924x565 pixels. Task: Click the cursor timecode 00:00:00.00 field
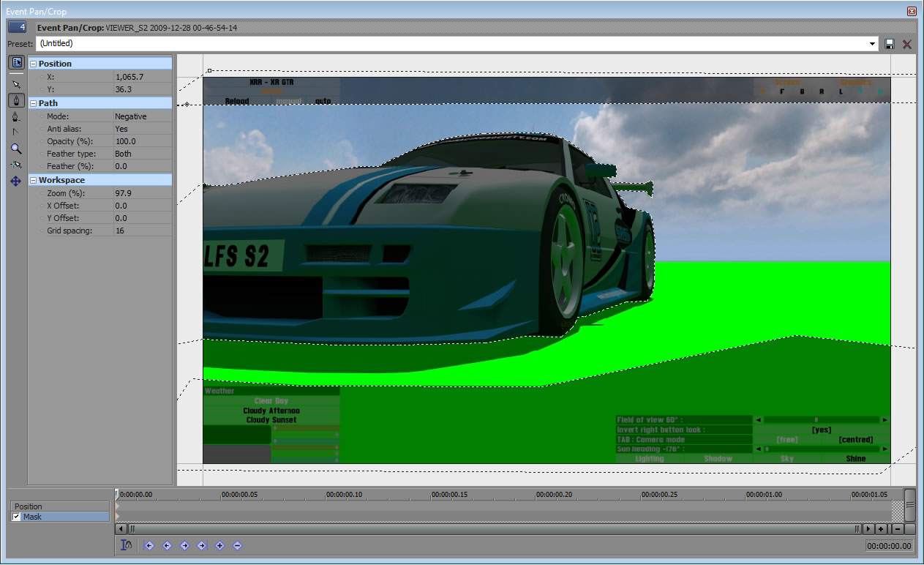[x=889, y=546]
